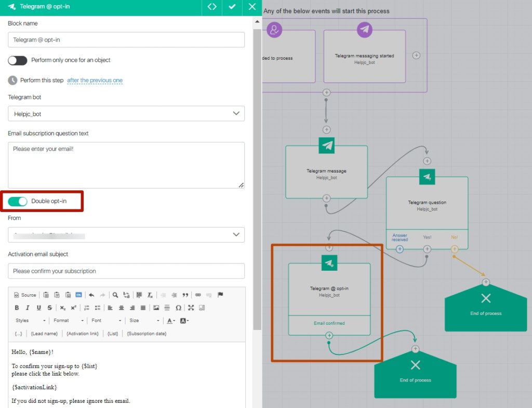Apply subscript formatting
The height and width of the screenshot is (408, 532).
pyautogui.click(x=63, y=308)
